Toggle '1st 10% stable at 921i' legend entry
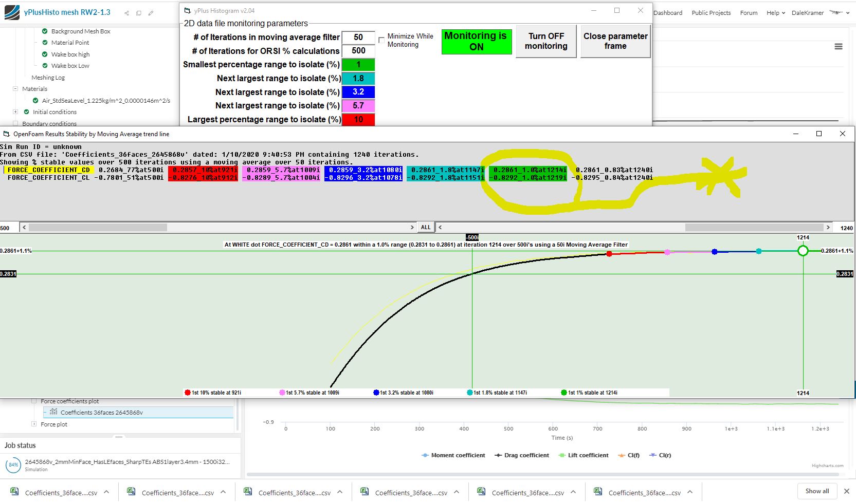Image resolution: width=856 pixels, height=504 pixels. [213, 393]
